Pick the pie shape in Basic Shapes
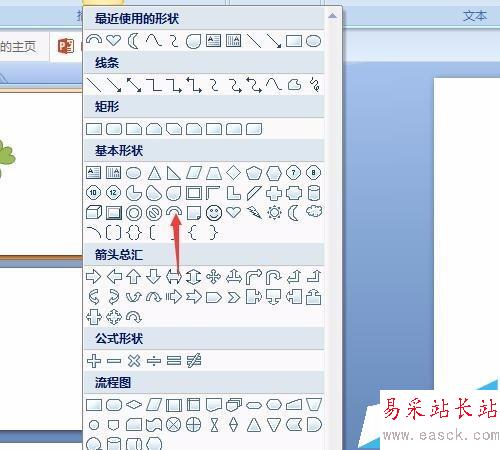This screenshot has height=450, width=500. [x=134, y=193]
